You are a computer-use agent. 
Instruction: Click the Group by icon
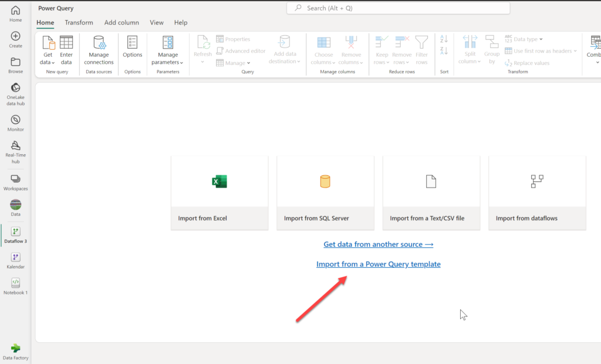point(492,42)
